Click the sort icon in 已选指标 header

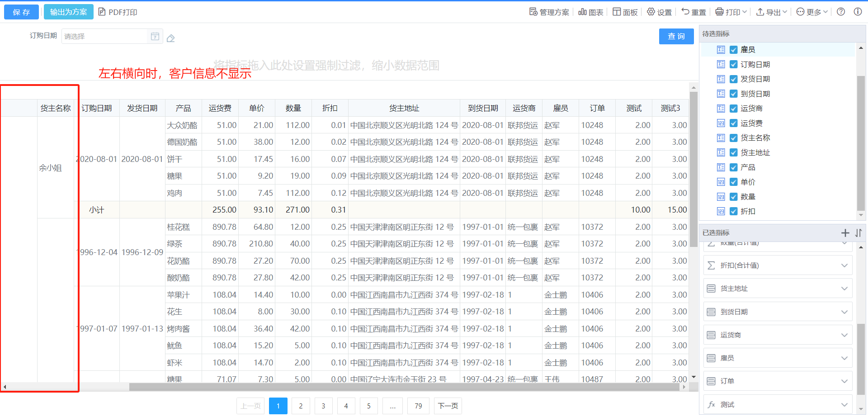pyautogui.click(x=859, y=233)
